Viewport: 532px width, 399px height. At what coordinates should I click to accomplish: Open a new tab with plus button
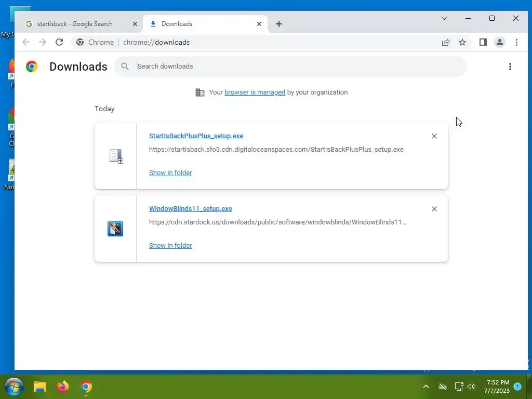tap(279, 24)
